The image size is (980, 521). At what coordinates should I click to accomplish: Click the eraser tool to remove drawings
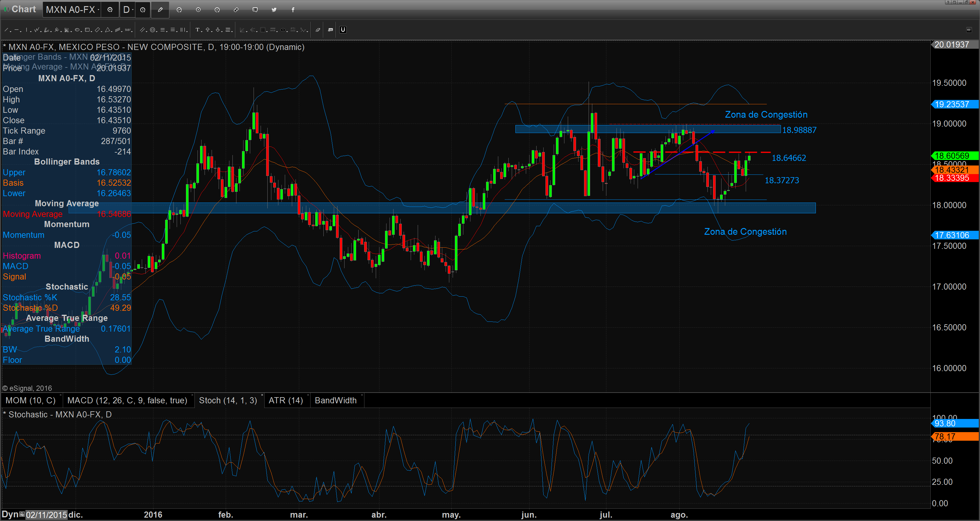point(318,30)
